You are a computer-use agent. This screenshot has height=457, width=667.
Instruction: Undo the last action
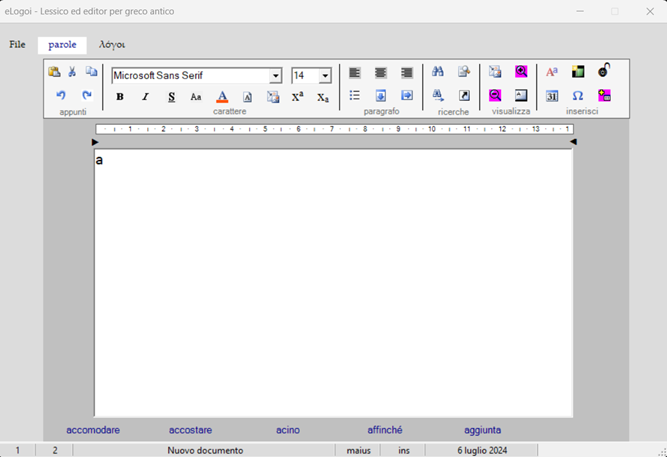[x=60, y=96]
